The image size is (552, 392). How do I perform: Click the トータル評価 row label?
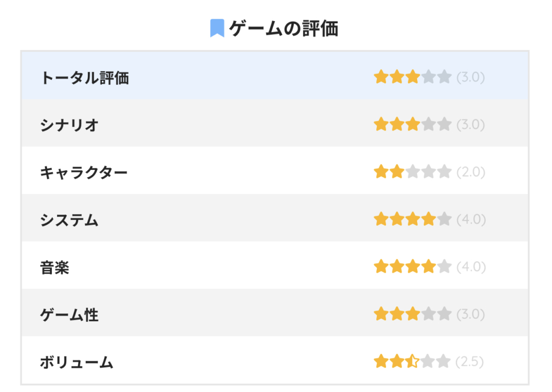point(85,78)
